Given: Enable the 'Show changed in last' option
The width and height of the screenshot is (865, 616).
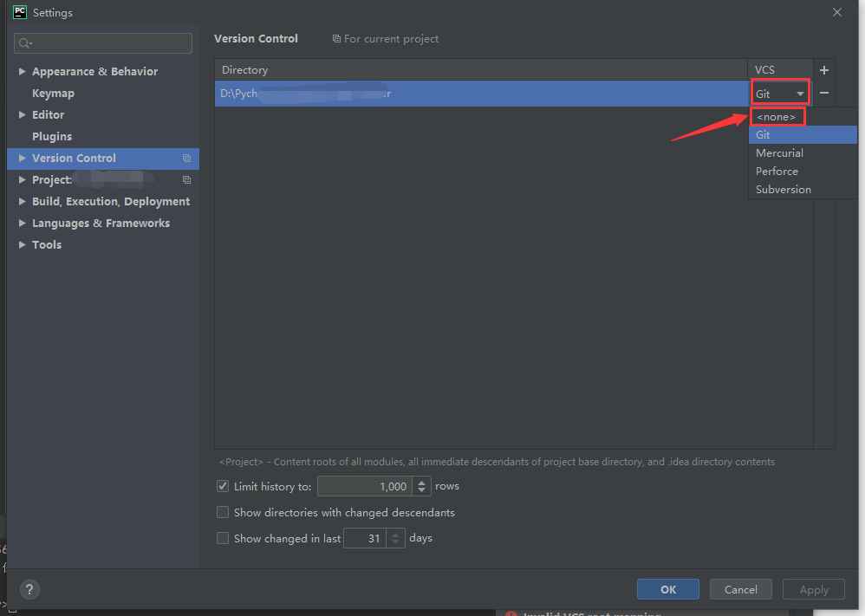Looking at the screenshot, I should click(223, 538).
